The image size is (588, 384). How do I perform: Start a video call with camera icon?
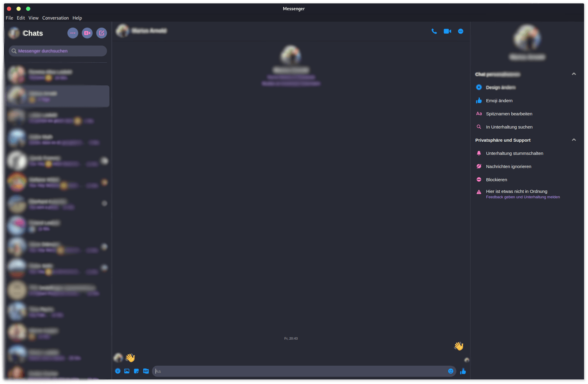point(447,31)
